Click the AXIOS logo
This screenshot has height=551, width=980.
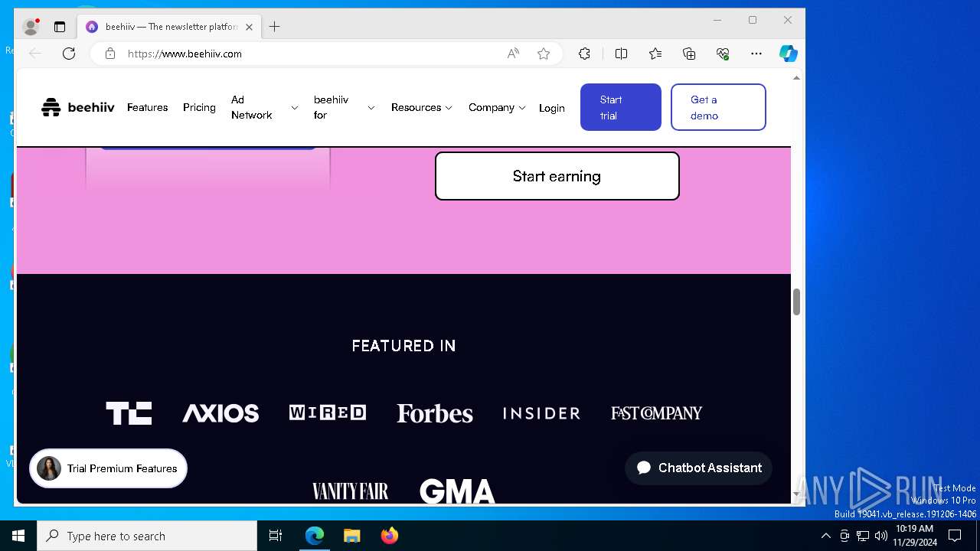(220, 413)
